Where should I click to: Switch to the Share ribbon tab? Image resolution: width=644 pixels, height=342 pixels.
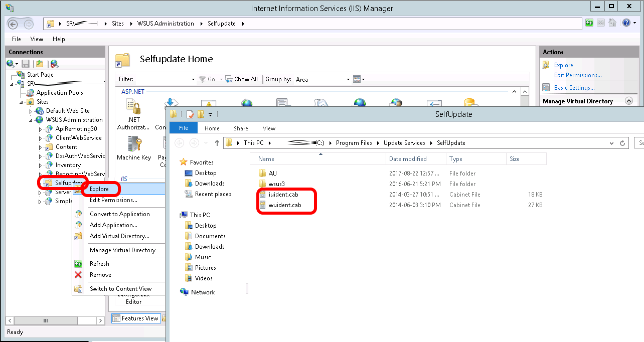[241, 128]
